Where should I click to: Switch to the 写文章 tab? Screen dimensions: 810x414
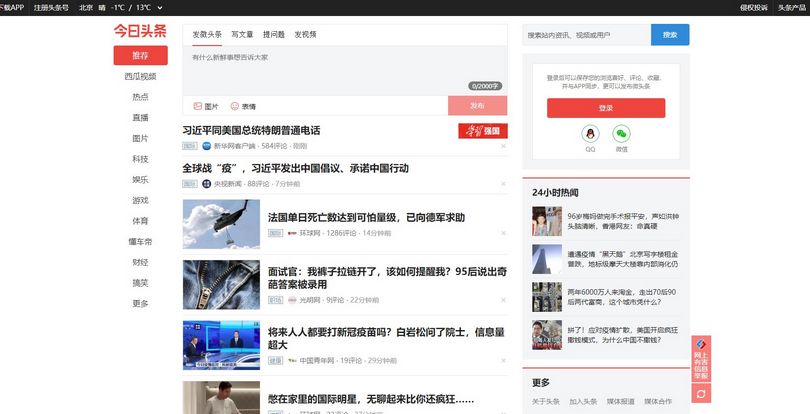coord(242,34)
